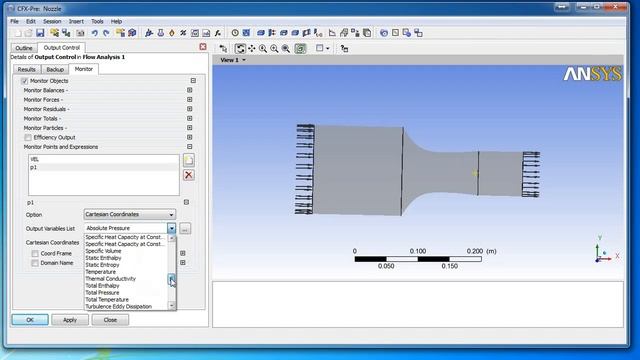Click the variable list scrollbar thumb
640x360 pixels.
pos(171,279)
